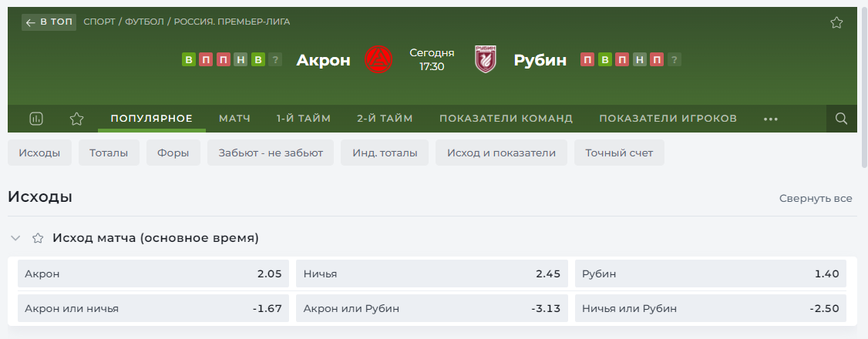Viewport: 868px width, 339px height.
Task: Switch to the Матч tab
Action: pos(234,119)
